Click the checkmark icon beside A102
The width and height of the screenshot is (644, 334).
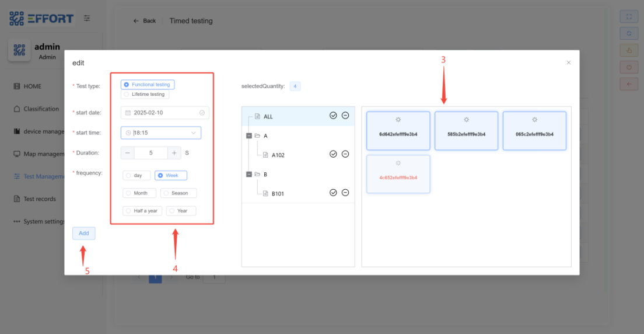pyautogui.click(x=333, y=154)
